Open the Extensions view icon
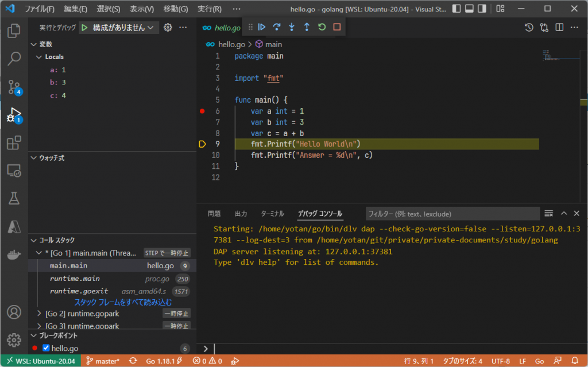The image size is (588, 367). [14, 142]
